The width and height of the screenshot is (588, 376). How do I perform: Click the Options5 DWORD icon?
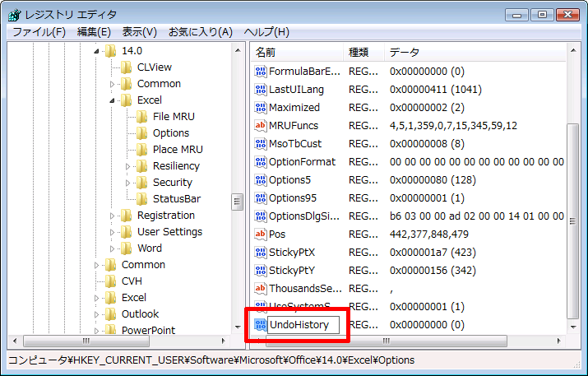click(260, 179)
